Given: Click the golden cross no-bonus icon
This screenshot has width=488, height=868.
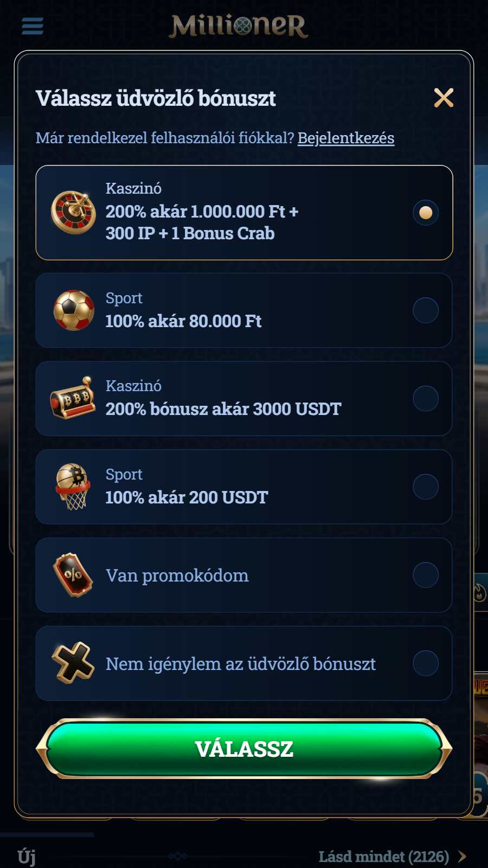Looking at the screenshot, I should click(73, 663).
